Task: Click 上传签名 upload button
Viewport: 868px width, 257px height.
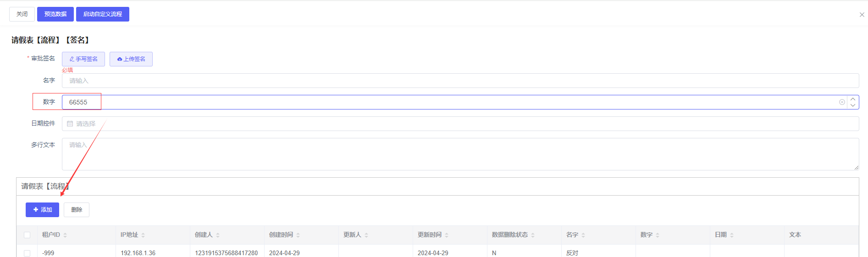Action: (x=131, y=59)
